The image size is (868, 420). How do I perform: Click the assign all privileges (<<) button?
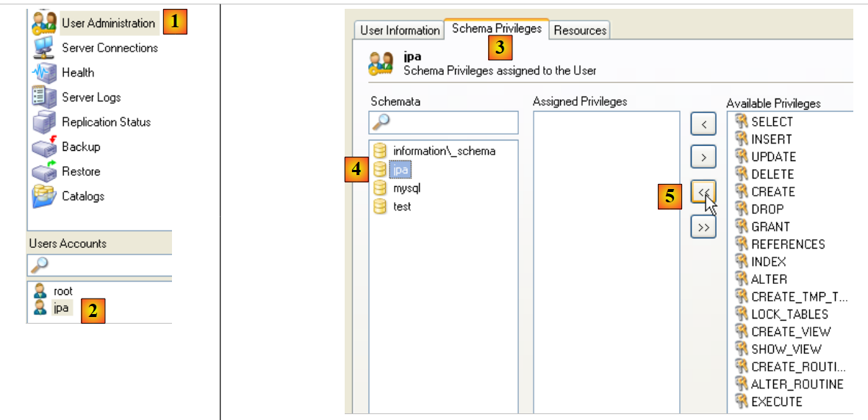coord(703,192)
